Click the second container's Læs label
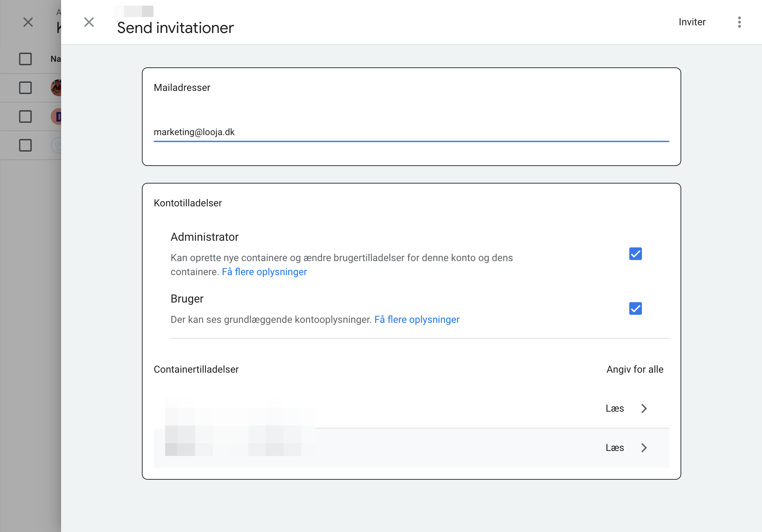Viewport: 762px width, 532px height. [x=615, y=448]
